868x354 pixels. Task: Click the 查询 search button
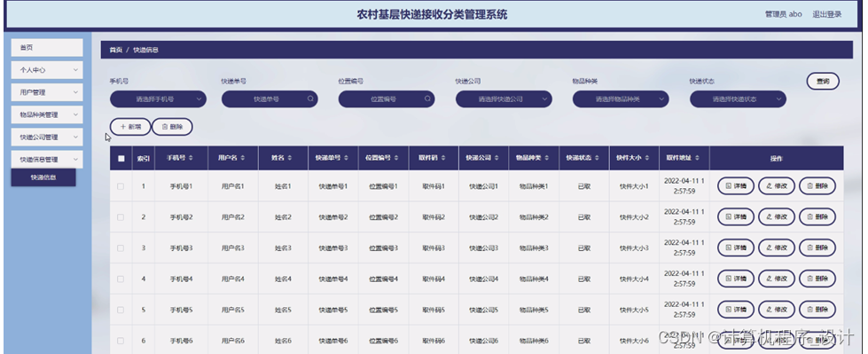coord(823,81)
